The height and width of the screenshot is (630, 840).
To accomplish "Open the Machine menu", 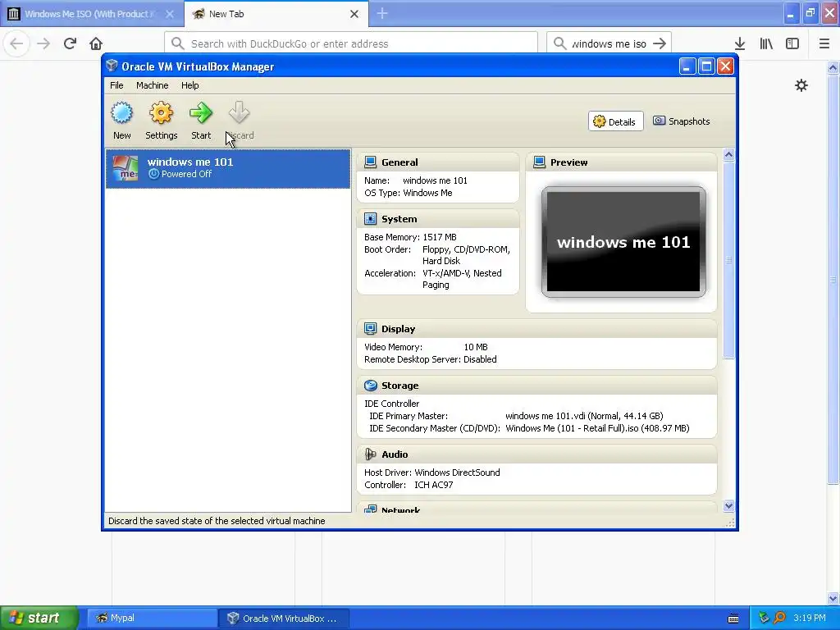I will tap(152, 85).
